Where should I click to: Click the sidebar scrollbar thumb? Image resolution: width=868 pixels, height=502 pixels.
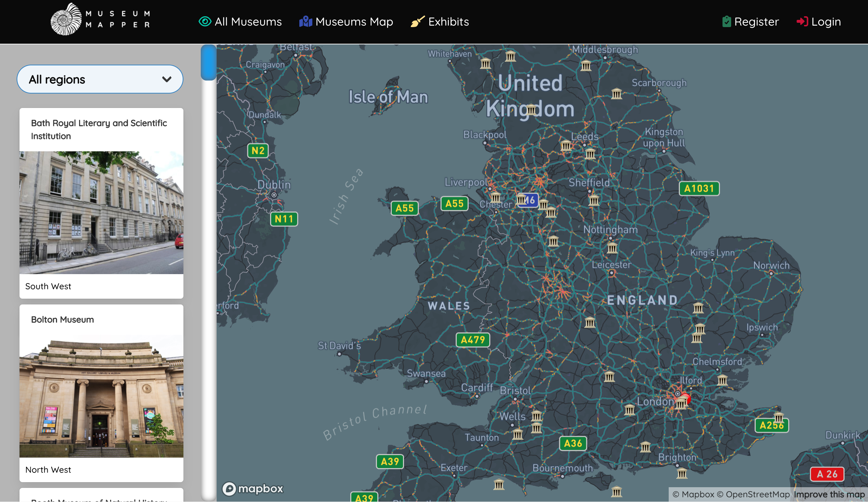(208, 62)
